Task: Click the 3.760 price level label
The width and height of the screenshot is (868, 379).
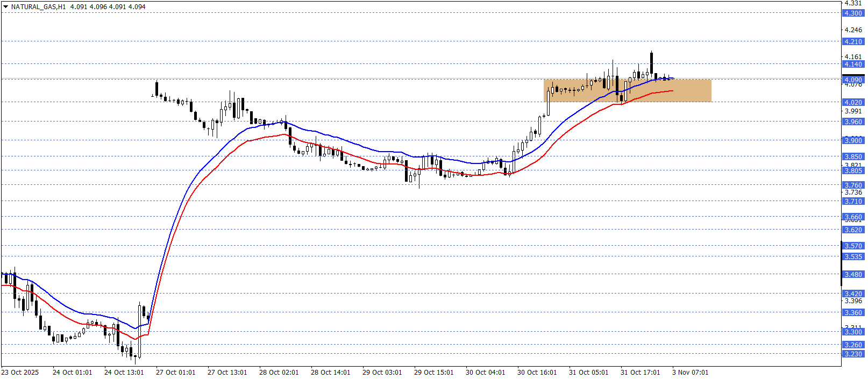Action: coord(853,185)
